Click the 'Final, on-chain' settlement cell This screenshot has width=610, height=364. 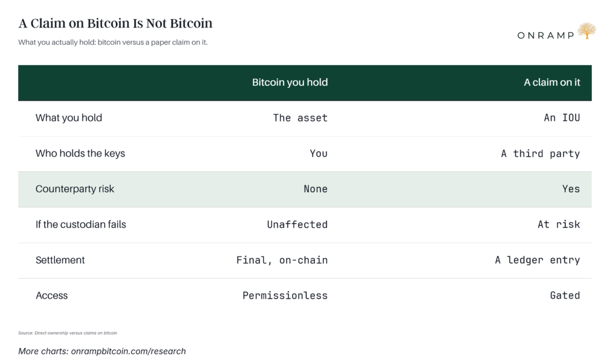click(x=282, y=260)
